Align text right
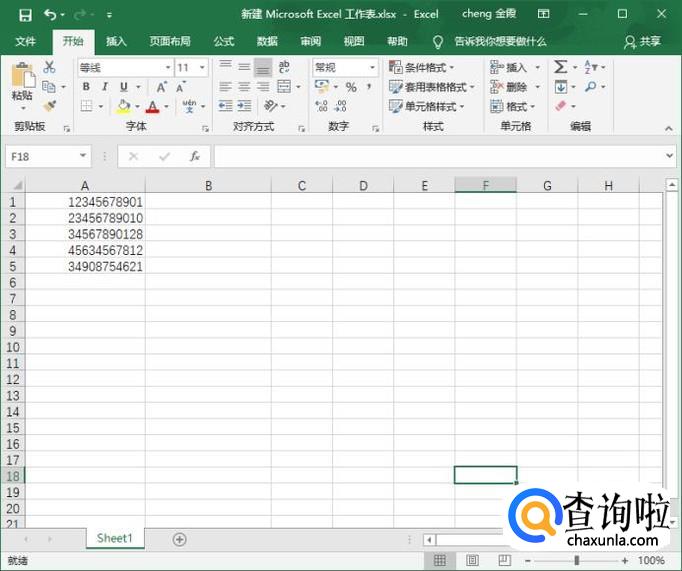The height and width of the screenshot is (571, 682). tap(263, 87)
